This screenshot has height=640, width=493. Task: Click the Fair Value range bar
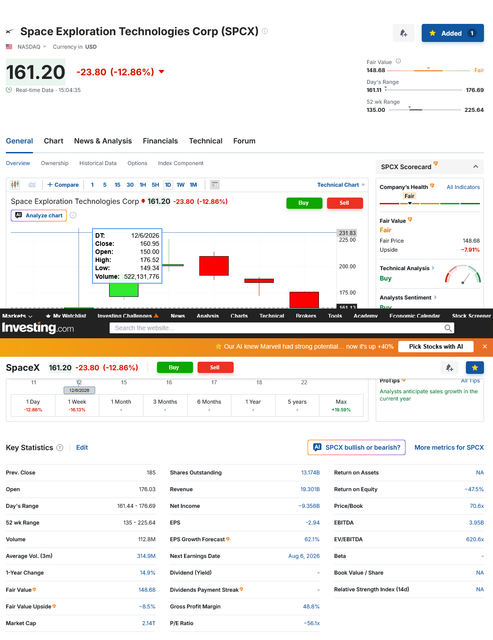pyautogui.click(x=429, y=70)
